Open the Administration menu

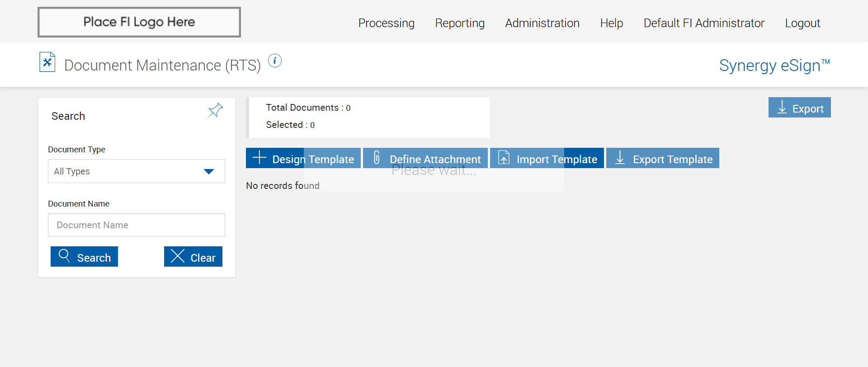[x=542, y=23]
